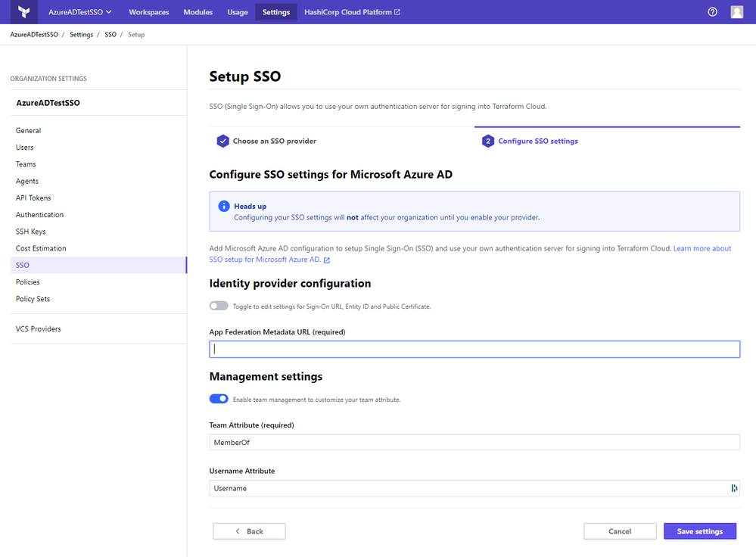Open Workspaces in the top navigation
This screenshot has height=557, width=756.
148,12
